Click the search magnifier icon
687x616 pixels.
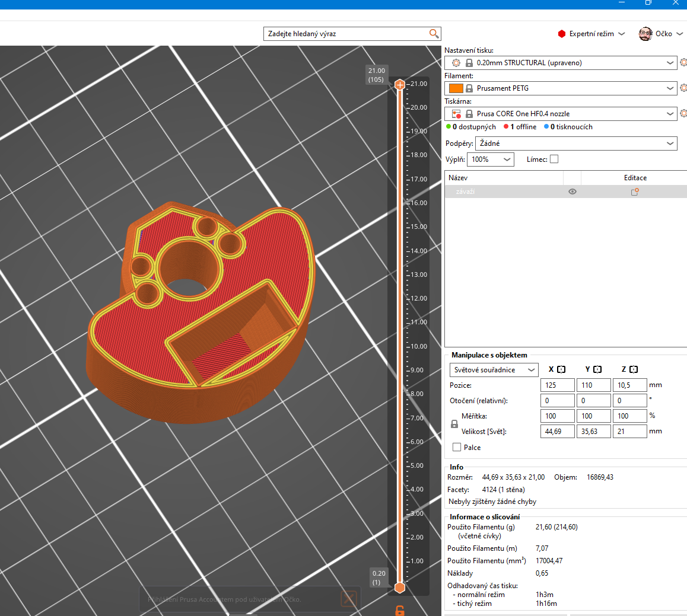[434, 34]
